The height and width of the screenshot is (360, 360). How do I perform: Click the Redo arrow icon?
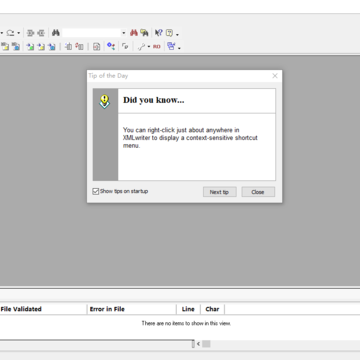click(x=10, y=33)
